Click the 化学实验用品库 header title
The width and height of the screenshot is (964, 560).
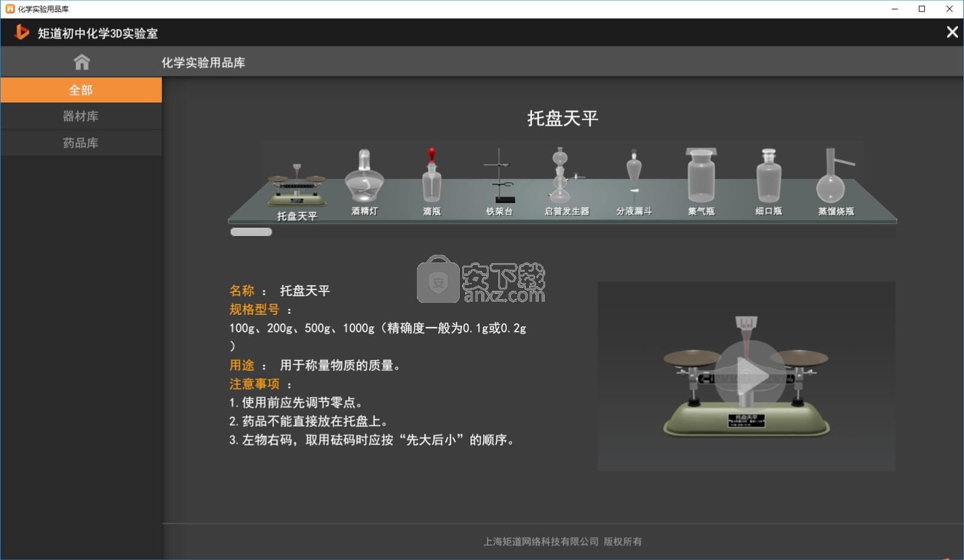(203, 63)
